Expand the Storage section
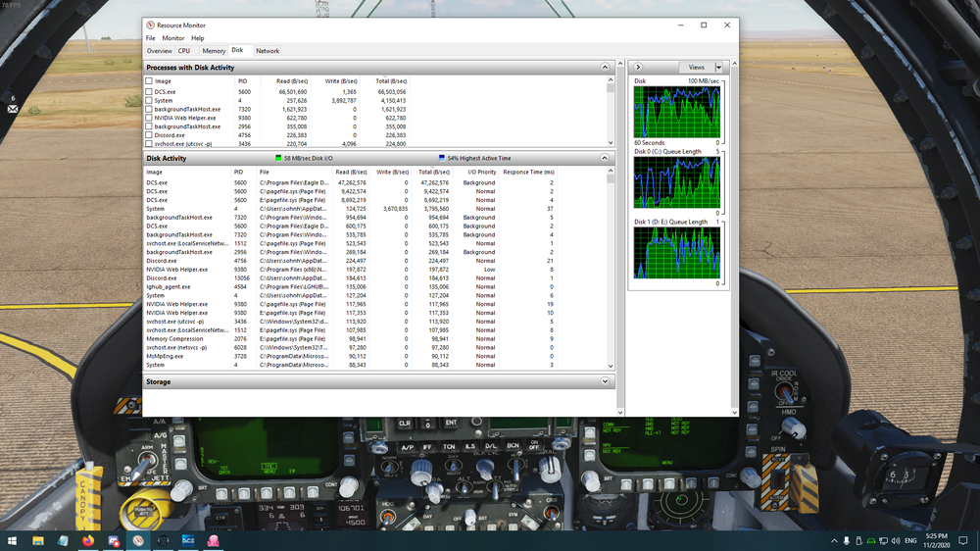This screenshot has width=980, height=551. click(605, 381)
